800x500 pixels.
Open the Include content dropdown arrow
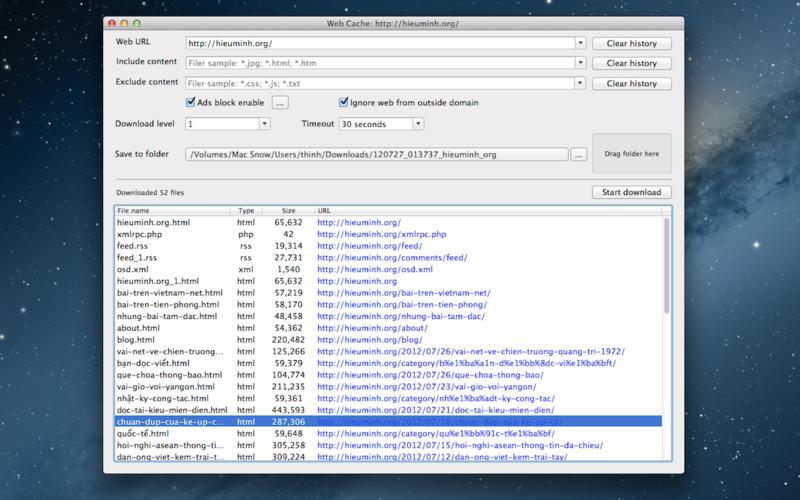click(x=580, y=63)
